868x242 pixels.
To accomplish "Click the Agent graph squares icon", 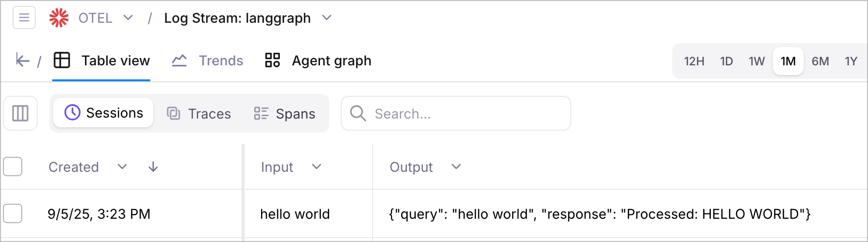I will coord(273,60).
